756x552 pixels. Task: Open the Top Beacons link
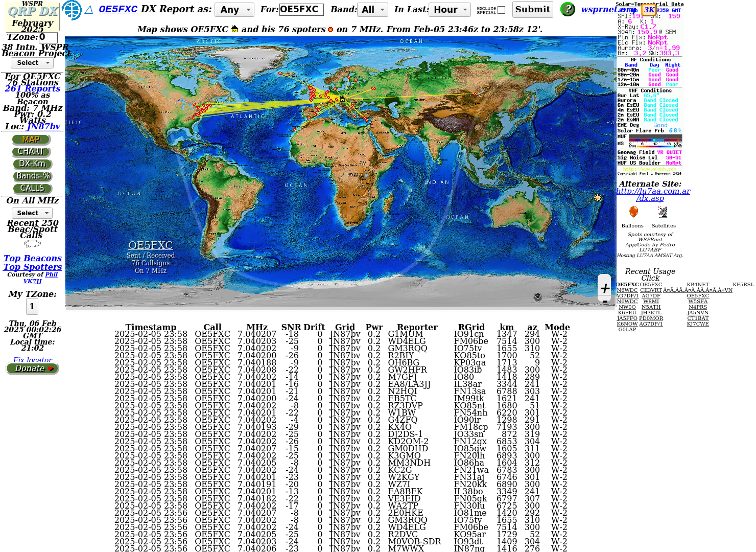33,259
